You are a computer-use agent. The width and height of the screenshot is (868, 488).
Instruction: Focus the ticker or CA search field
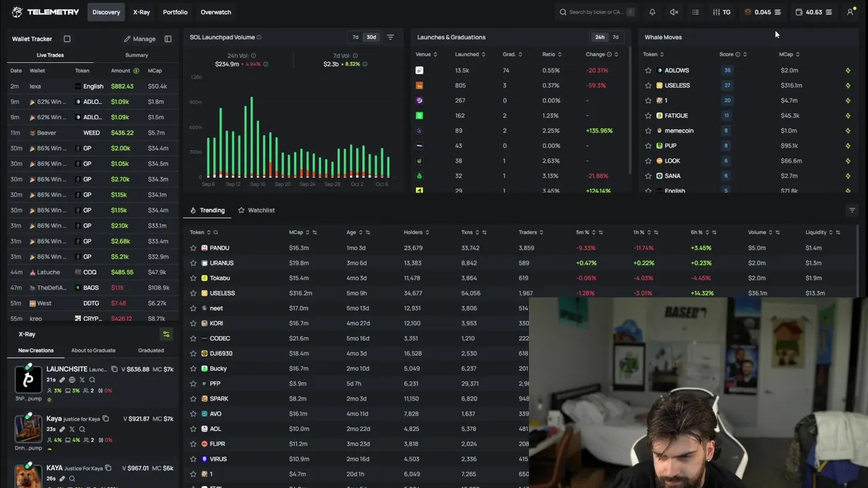click(x=597, y=12)
